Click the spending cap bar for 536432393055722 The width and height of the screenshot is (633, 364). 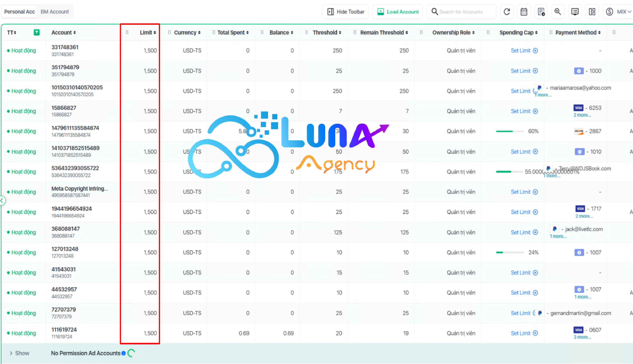[x=509, y=172]
